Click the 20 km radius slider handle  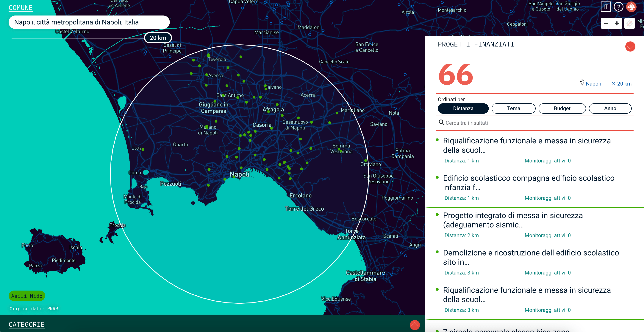[158, 38]
